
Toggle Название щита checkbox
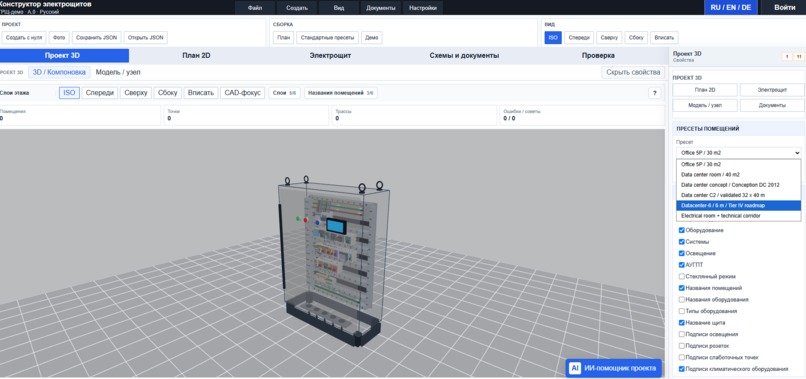pos(682,323)
